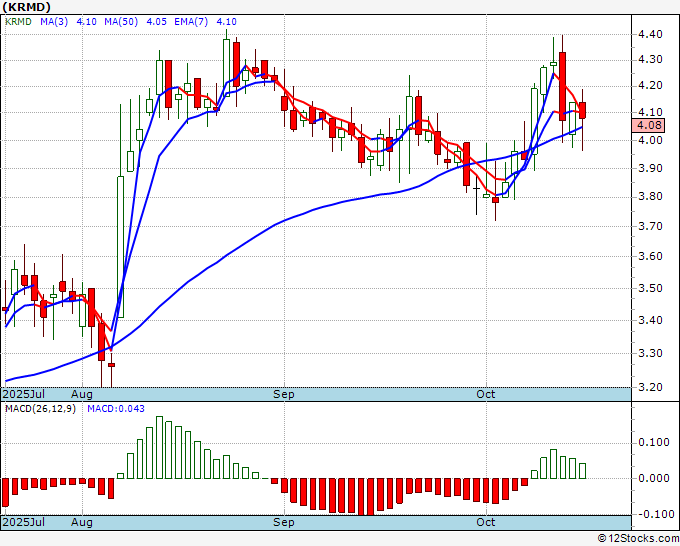Click the MACD(26,12,9) indicator label

[x=40, y=409]
